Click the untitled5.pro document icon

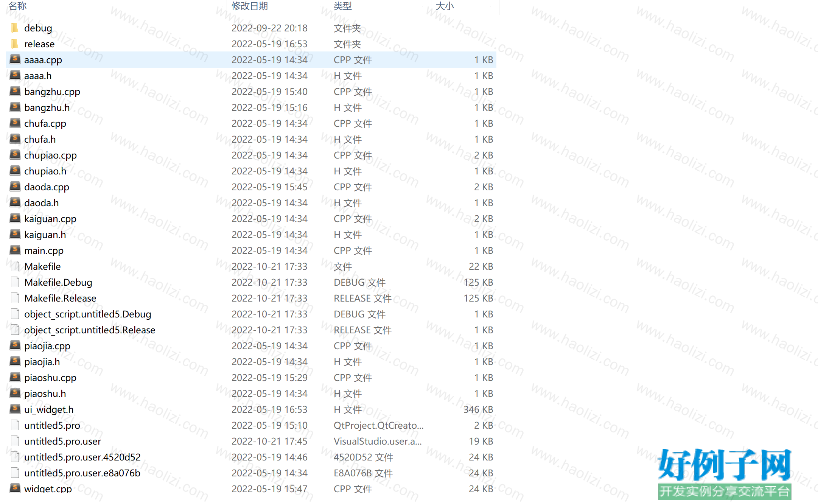[x=15, y=425]
